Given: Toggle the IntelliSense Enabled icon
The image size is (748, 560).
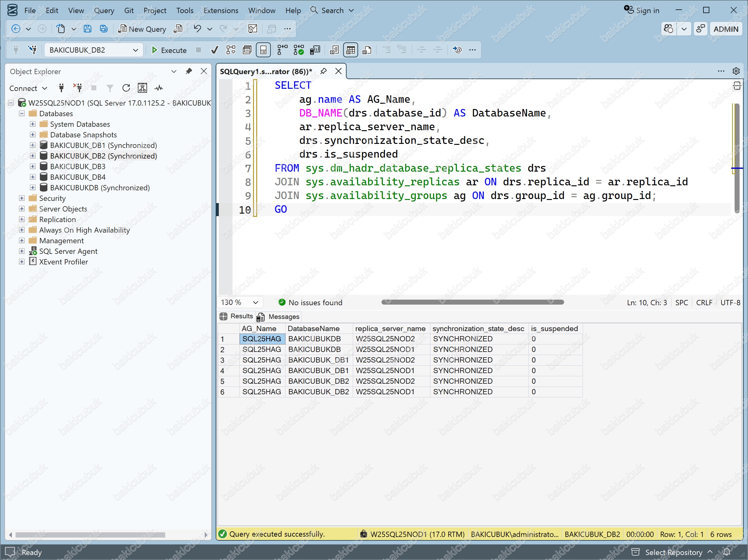Looking at the screenshot, I should 263,50.
